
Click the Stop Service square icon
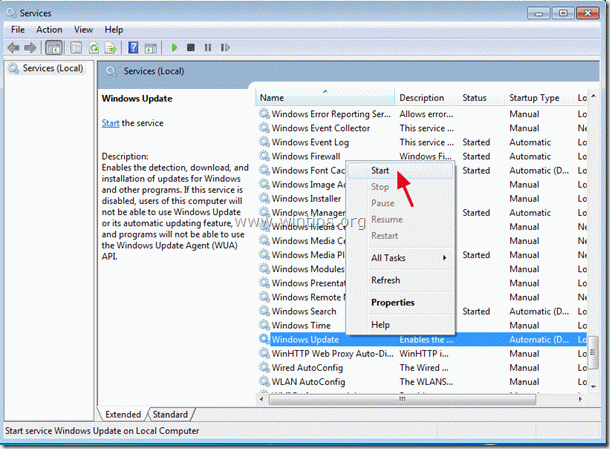191,47
